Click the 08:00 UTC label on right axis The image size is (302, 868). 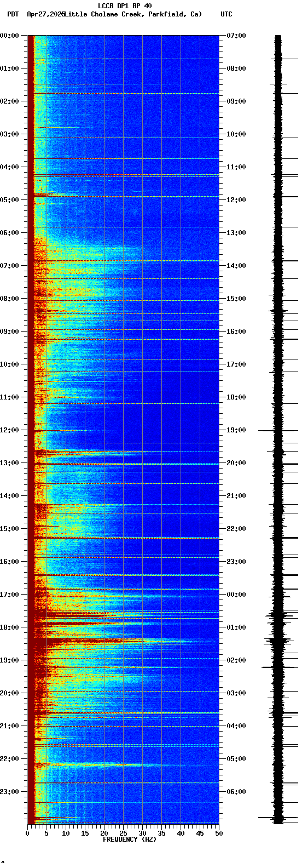236,68
